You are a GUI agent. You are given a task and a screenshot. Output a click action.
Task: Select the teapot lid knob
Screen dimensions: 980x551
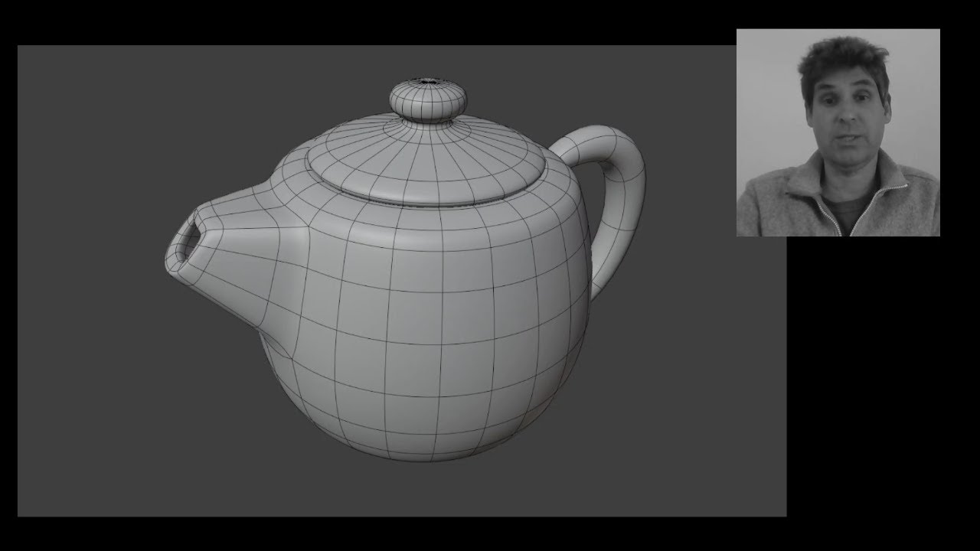pyautogui.click(x=428, y=99)
